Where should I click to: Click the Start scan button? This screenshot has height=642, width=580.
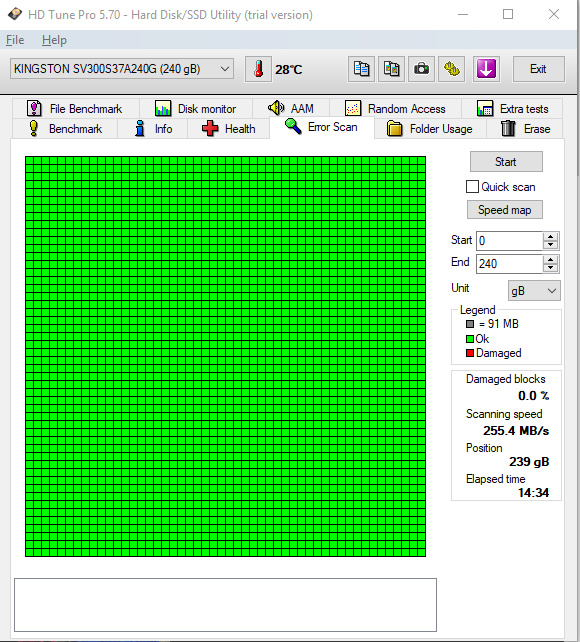506,162
